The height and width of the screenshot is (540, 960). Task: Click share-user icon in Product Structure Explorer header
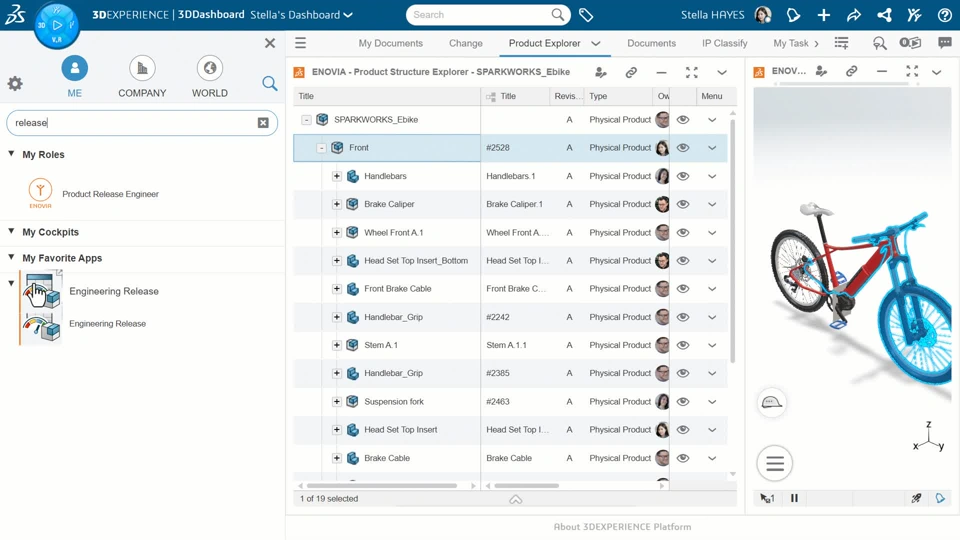point(601,72)
